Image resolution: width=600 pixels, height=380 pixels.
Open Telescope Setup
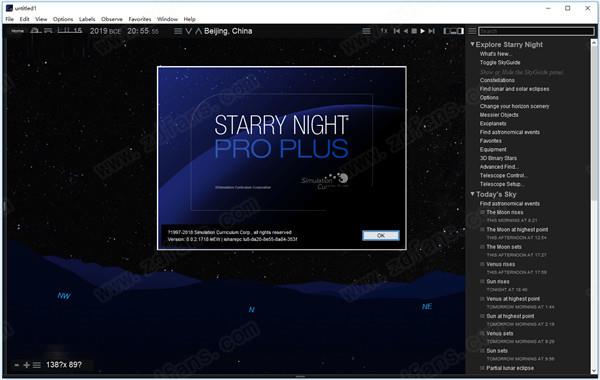point(502,184)
